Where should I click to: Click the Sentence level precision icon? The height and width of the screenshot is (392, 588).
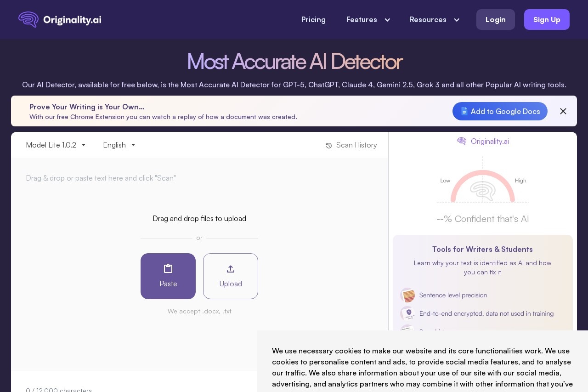[x=407, y=295]
